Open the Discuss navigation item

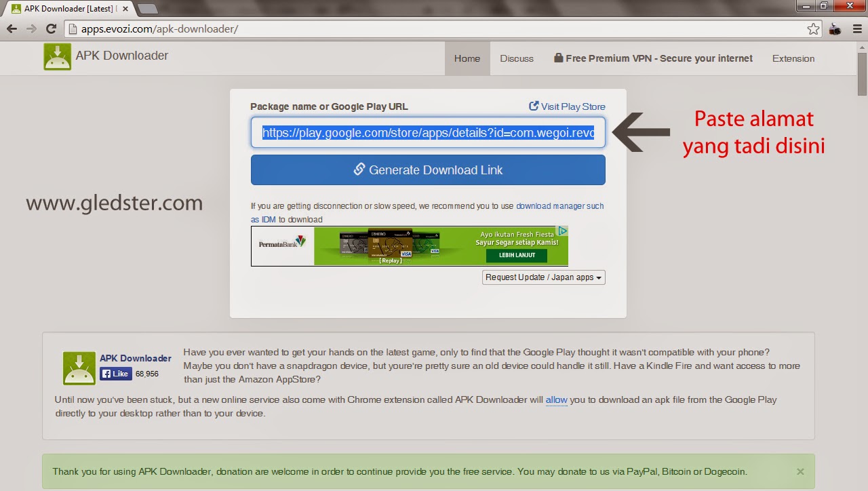[517, 58]
